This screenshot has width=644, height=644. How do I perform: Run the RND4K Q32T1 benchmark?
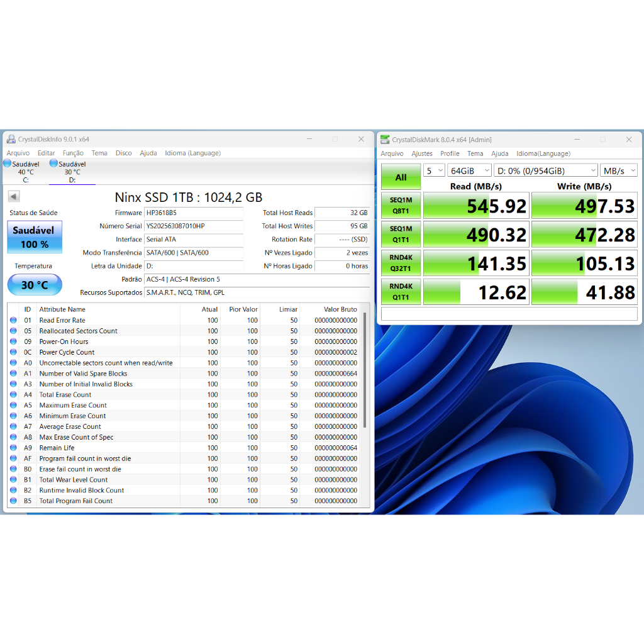click(401, 263)
